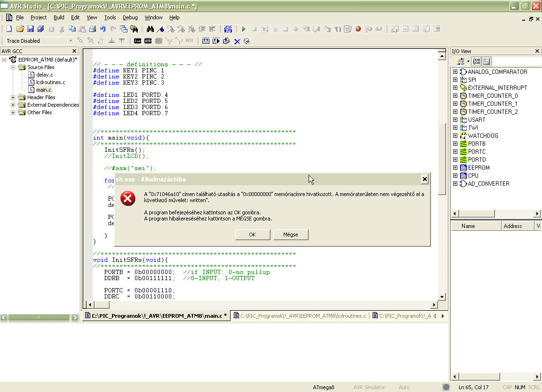This screenshot has height=392, width=542.
Task: Open the Debug menu
Action: (x=130, y=17)
